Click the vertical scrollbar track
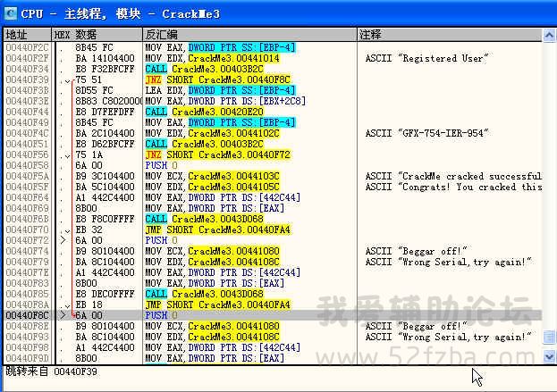This screenshot has height=392, width=557. (x=549, y=179)
